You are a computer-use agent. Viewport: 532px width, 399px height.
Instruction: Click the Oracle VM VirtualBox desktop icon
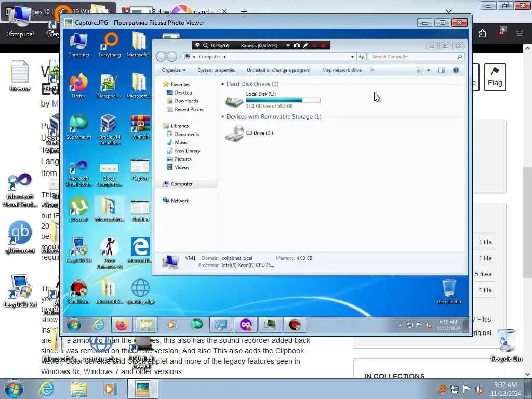[109, 129]
